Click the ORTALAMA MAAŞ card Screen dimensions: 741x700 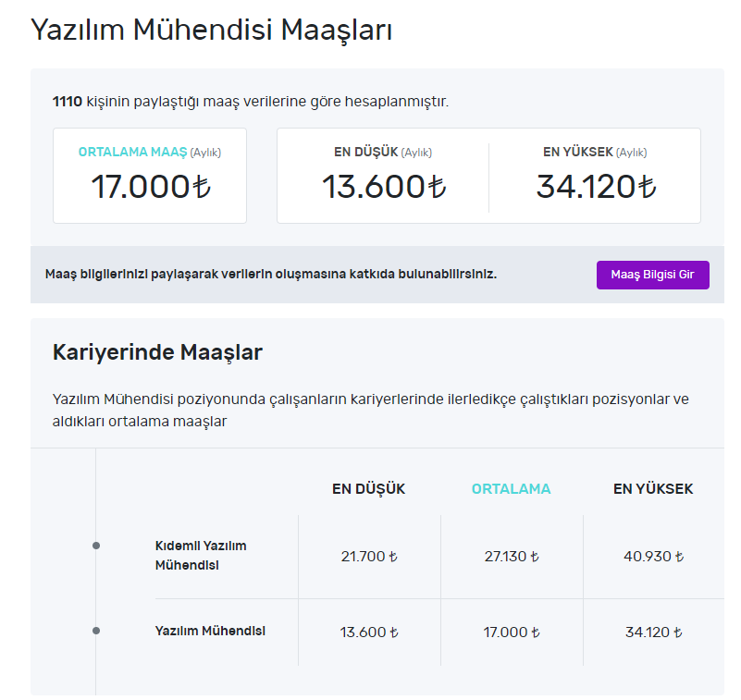pyautogui.click(x=150, y=176)
